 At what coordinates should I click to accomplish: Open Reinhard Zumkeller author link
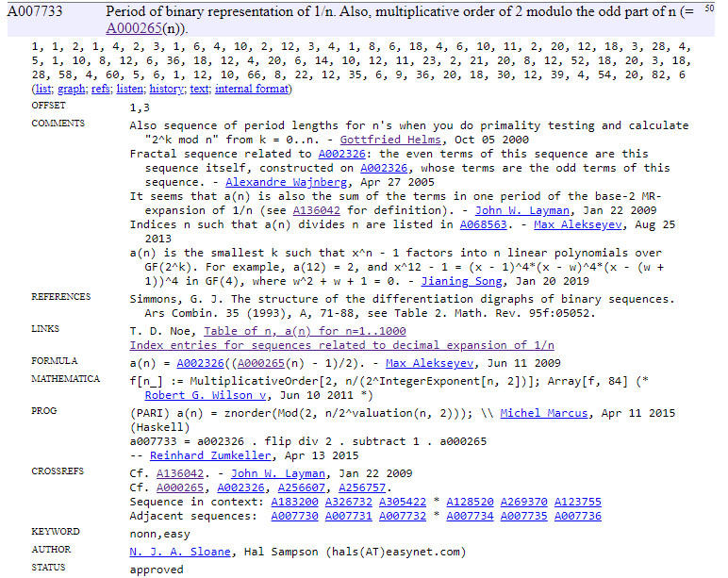[x=210, y=455]
